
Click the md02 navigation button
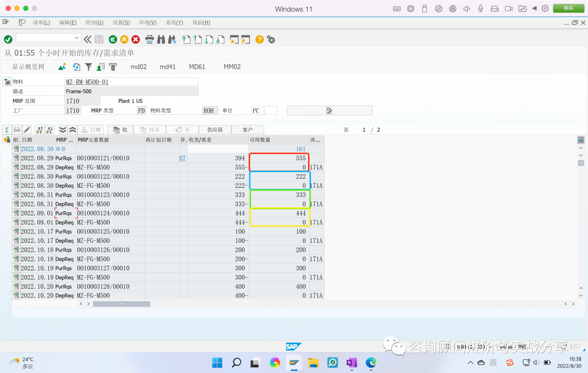click(x=138, y=67)
